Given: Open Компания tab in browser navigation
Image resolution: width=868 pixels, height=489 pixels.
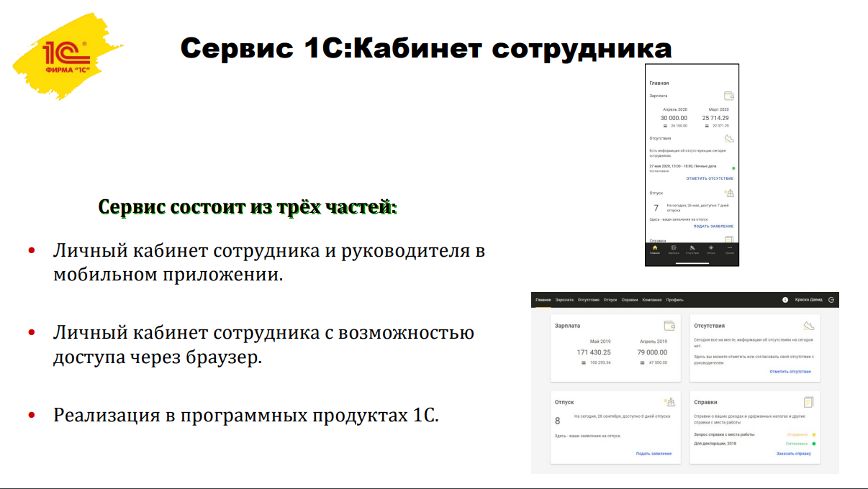Looking at the screenshot, I should (652, 300).
